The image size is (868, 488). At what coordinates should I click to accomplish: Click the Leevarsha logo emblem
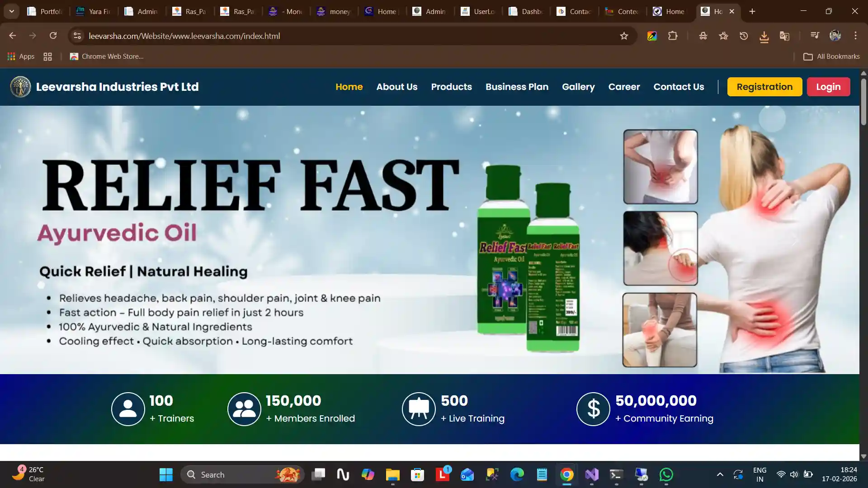pyautogui.click(x=20, y=87)
